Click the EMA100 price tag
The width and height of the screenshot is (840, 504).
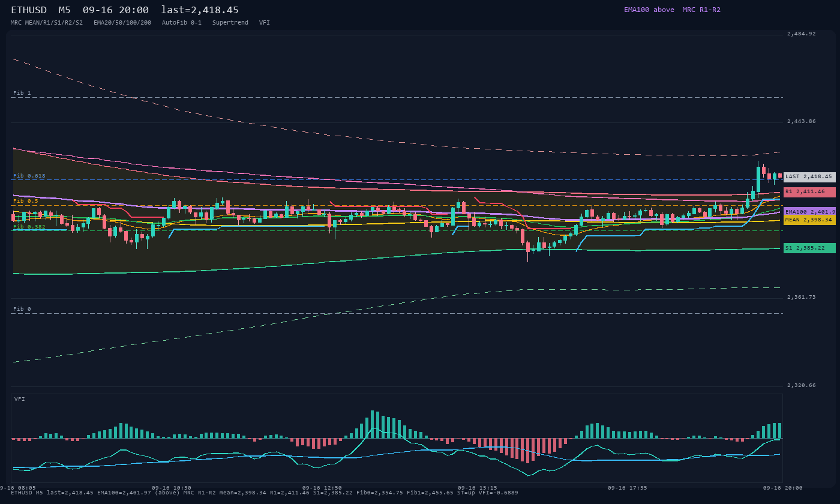click(x=809, y=212)
